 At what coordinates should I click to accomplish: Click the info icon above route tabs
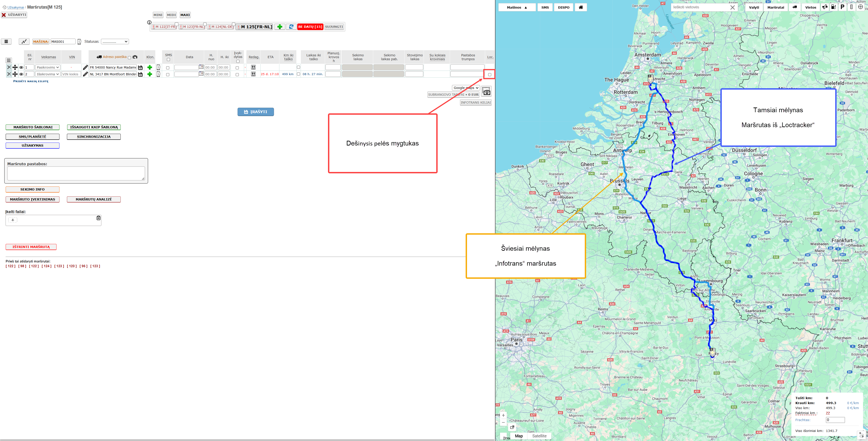coord(149,22)
